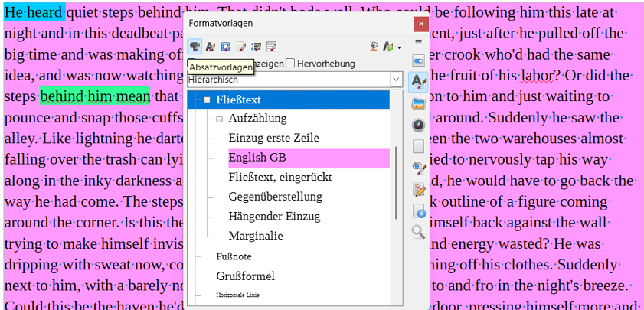Open Accessibility Check sidebar icon

point(418,211)
